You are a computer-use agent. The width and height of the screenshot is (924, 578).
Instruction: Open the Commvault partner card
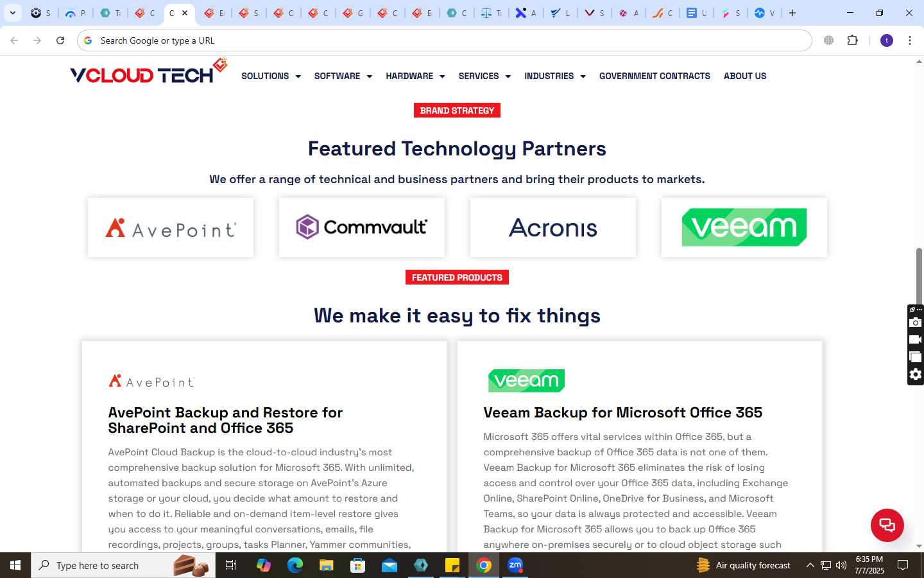tap(362, 227)
